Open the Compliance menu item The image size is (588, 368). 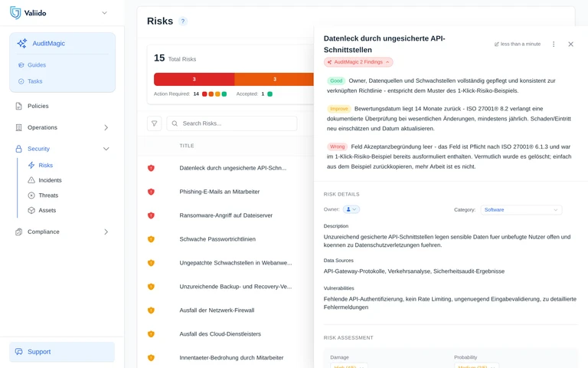(43, 232)
